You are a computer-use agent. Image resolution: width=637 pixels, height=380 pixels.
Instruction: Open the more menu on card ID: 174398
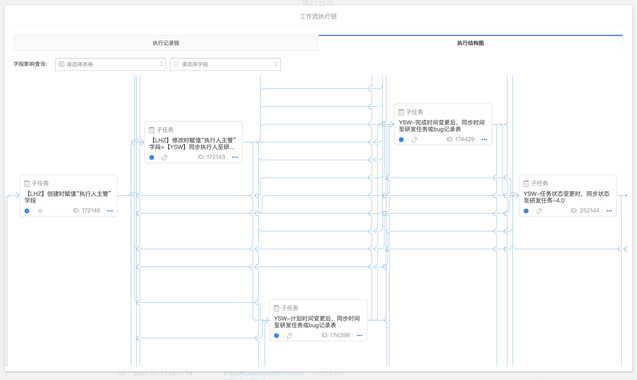coord(360,336)
